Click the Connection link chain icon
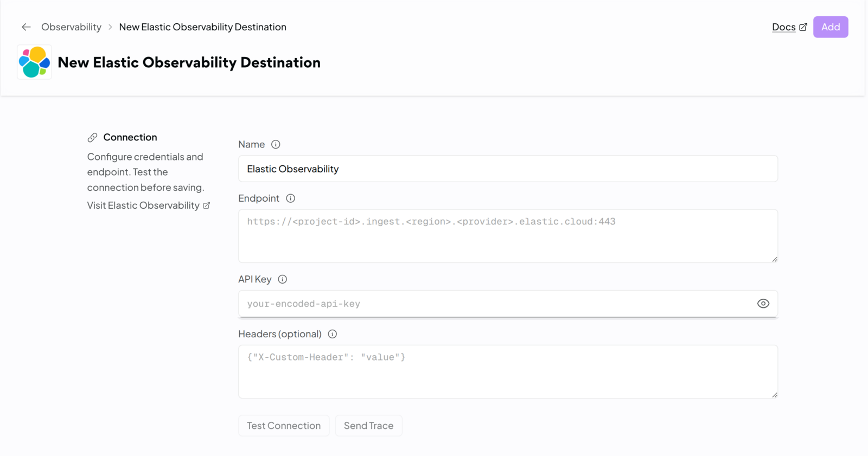The height and width of the screenshot is (456, 868). tap(93, 138)
